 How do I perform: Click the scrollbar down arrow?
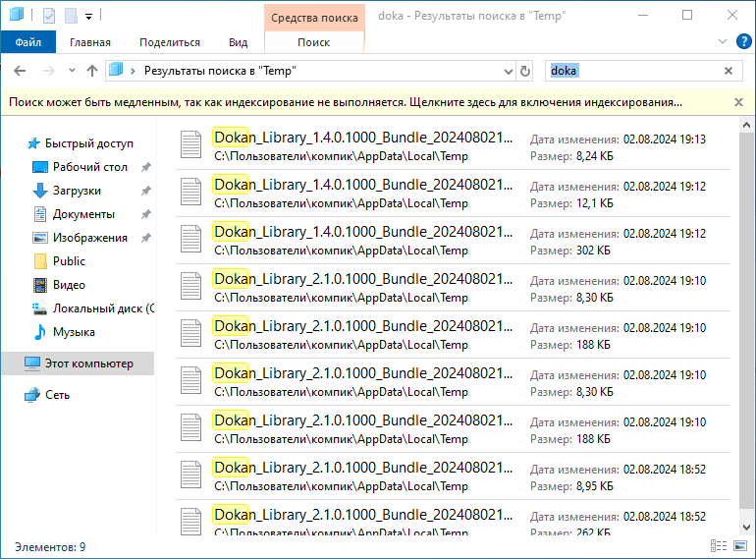(746, 528)
